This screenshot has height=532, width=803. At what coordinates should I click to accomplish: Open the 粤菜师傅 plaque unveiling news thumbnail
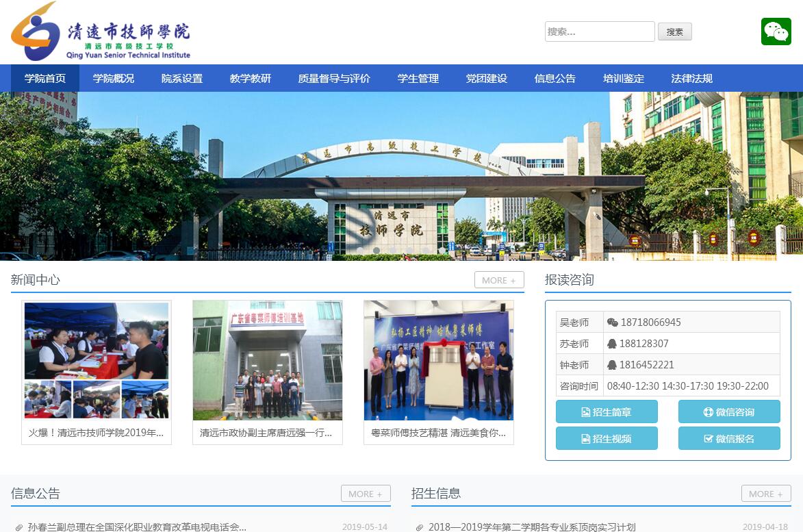point(438,360)
